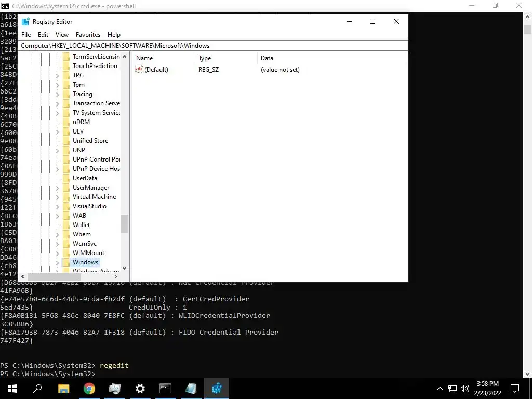Click the VisualStudio folder icon
This screenshot has width=532, height=399.
pos(66,206)
